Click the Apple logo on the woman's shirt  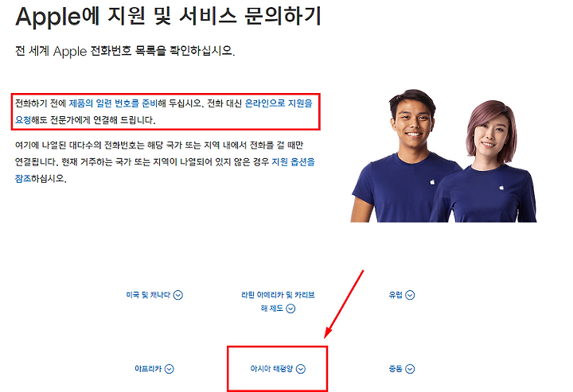tap(501, 188)
